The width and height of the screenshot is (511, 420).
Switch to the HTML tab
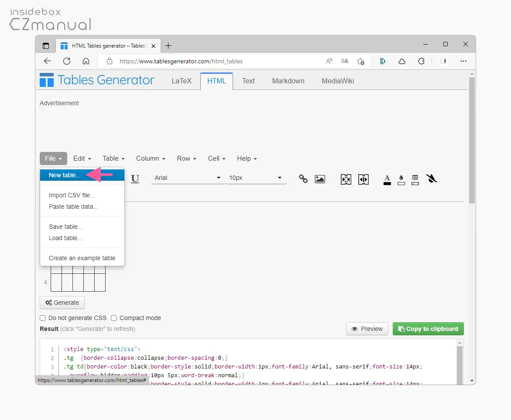click(216, 81)
